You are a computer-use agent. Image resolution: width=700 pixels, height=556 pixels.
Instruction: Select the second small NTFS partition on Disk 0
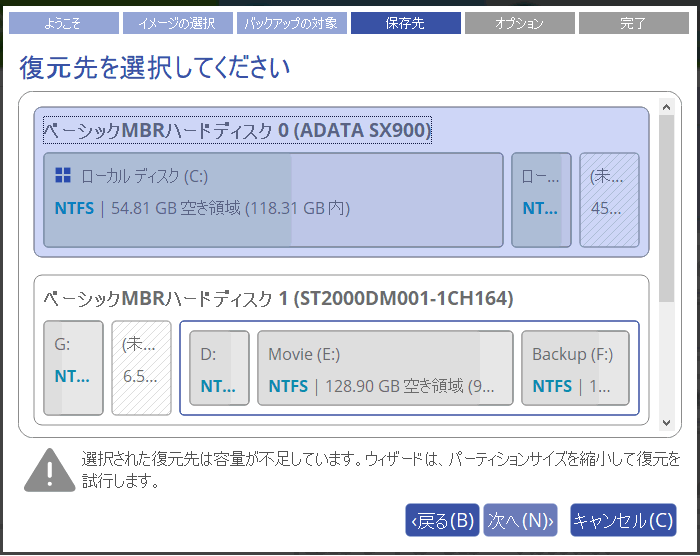541,200
